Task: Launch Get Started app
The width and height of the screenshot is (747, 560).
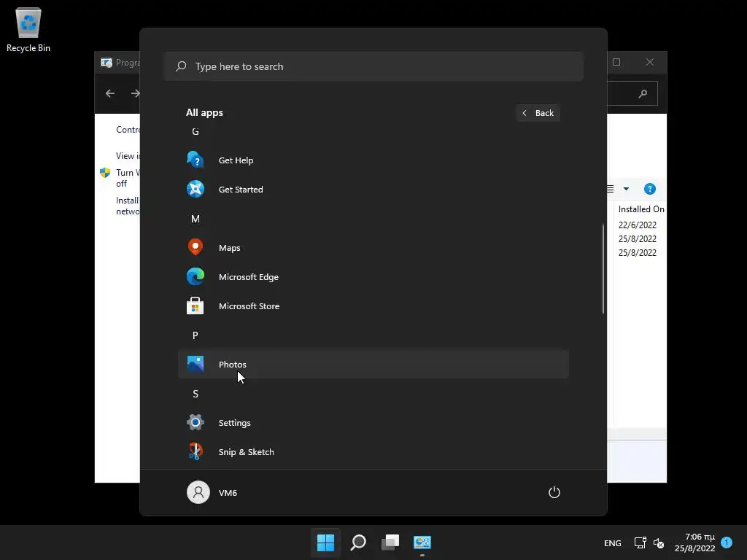Action: click(373, 190)
